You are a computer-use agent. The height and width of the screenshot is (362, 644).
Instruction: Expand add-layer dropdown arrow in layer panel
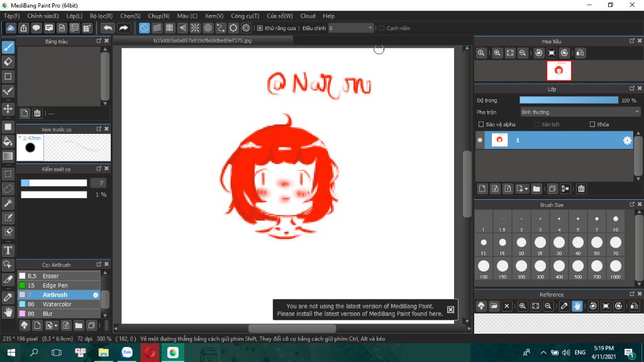click(526, 189)
